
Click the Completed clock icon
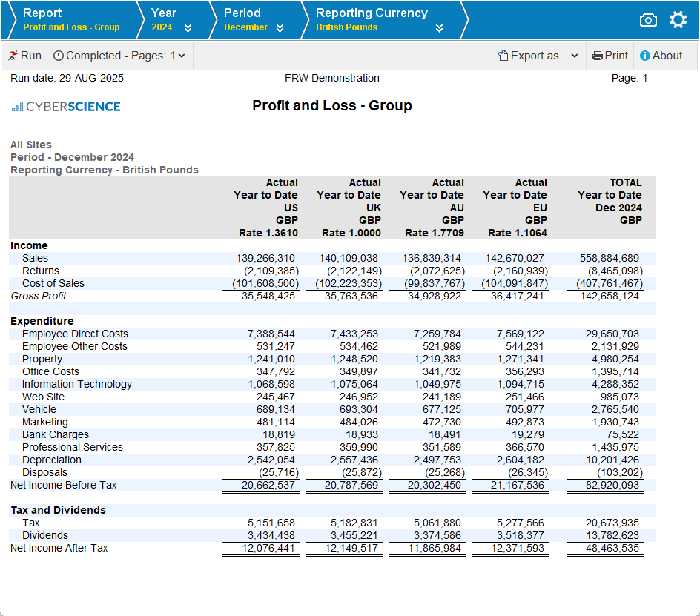(59, 56)
